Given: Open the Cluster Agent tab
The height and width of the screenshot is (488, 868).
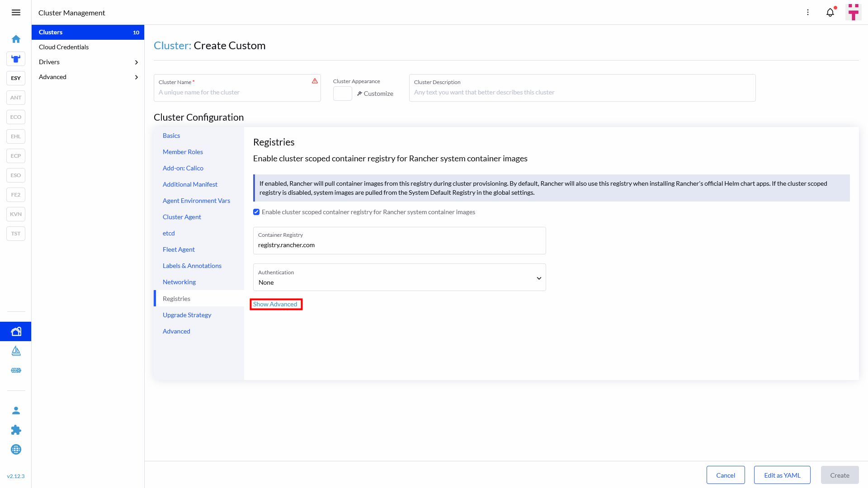Looking at the screenshot, I should 182,217.
